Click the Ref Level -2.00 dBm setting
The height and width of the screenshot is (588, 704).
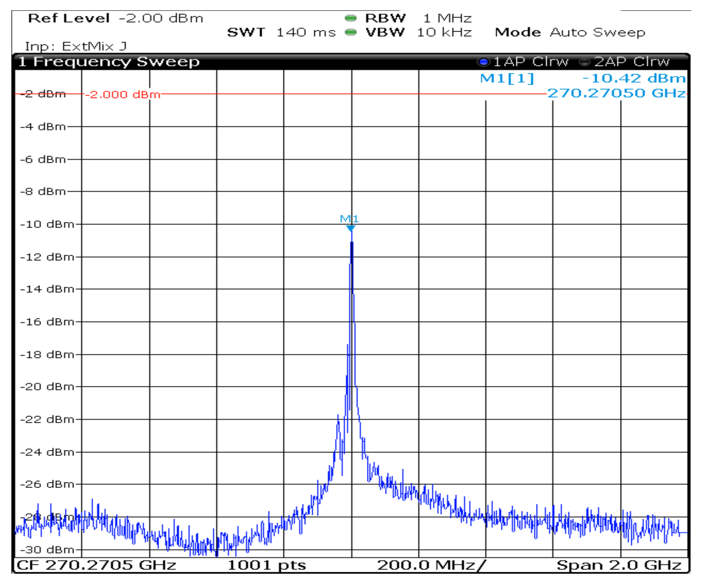(115, 18)
